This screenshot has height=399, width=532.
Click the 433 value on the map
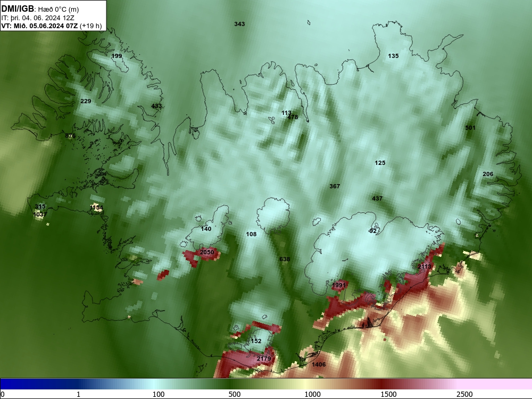click(x=156, y=106)
